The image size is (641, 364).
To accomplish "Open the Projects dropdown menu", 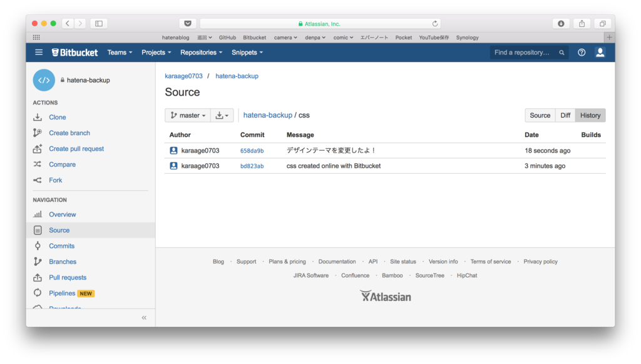I will 156,53.
